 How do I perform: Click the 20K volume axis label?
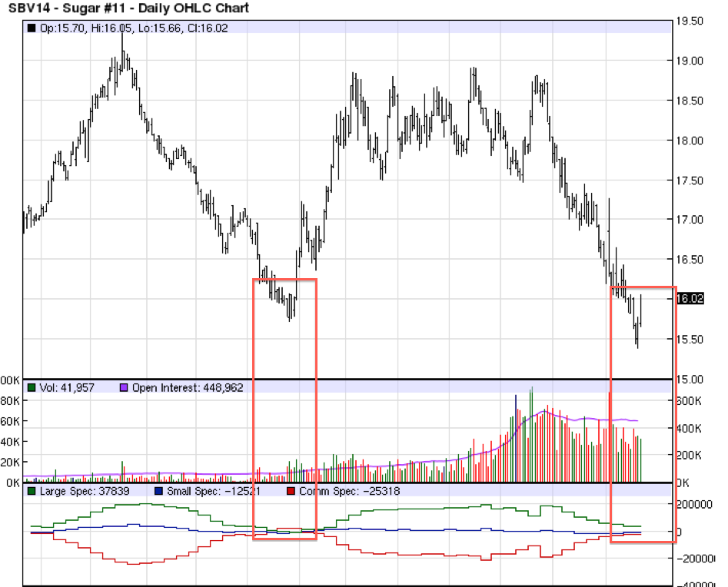tap(10, 463)
